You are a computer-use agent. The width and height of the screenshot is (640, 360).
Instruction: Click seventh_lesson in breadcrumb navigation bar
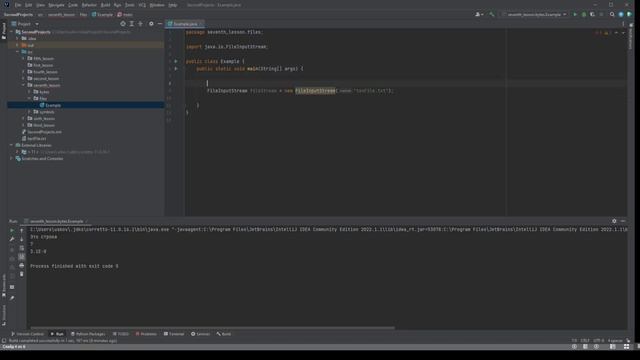coord(61,14)
